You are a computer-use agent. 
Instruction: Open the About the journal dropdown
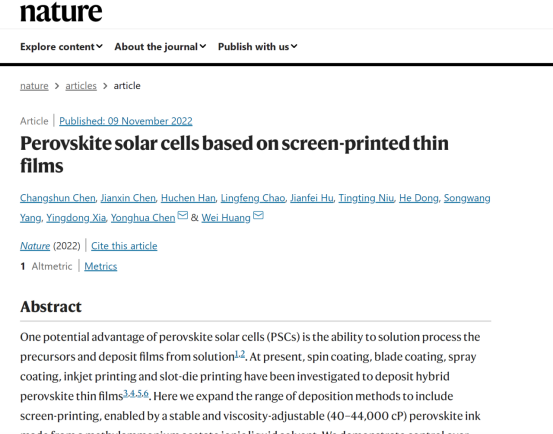160,47
